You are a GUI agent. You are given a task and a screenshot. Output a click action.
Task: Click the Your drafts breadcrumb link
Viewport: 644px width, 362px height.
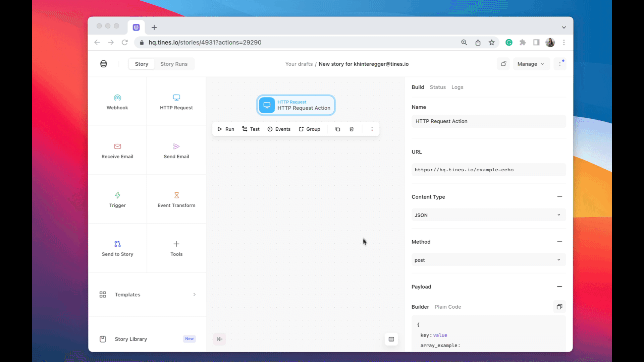pos(299,64)
